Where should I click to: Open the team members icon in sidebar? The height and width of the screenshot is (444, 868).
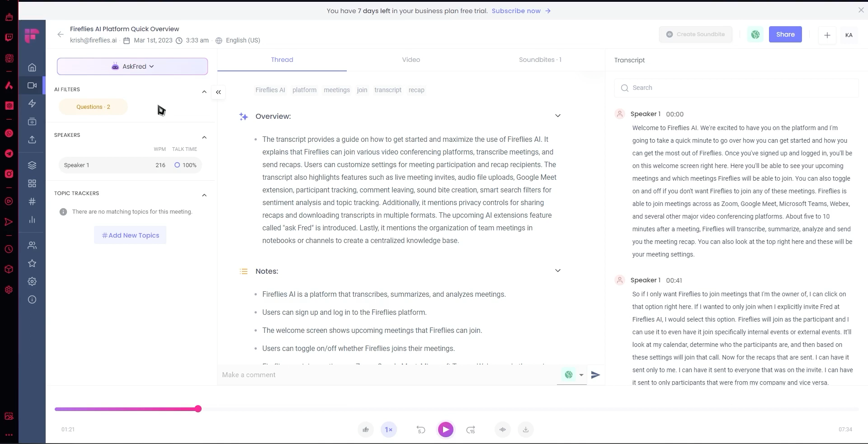coord(32,245)
